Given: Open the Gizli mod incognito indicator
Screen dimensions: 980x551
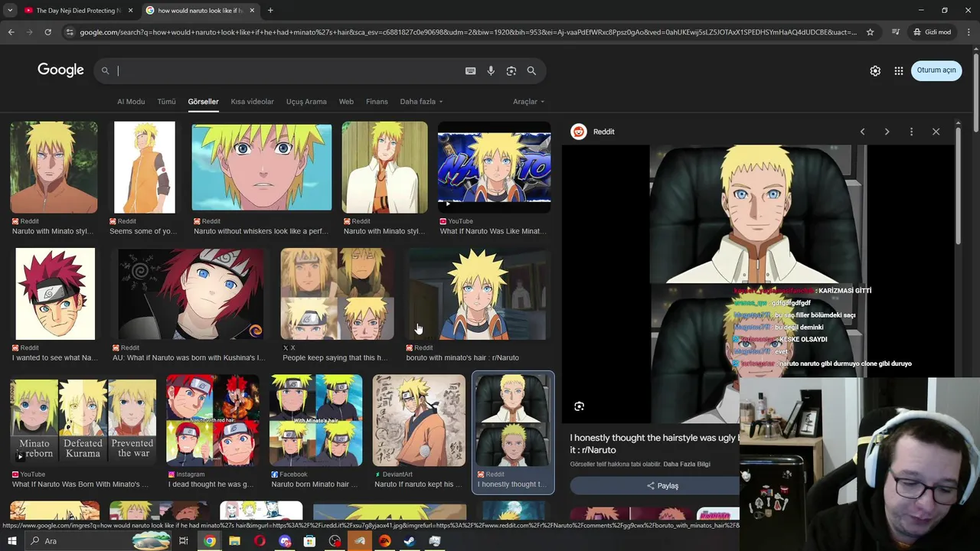Looking at the screenshot, I should [x=932, y=32].
